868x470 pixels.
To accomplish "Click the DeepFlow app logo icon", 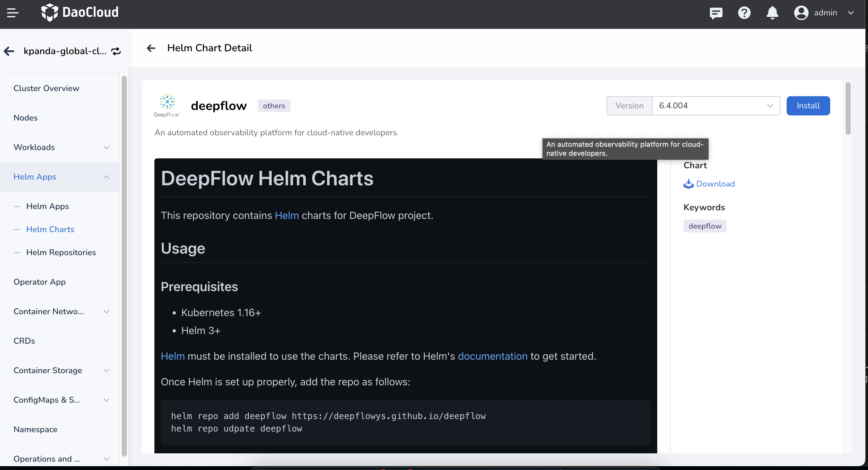I will [x=167, y=105].
